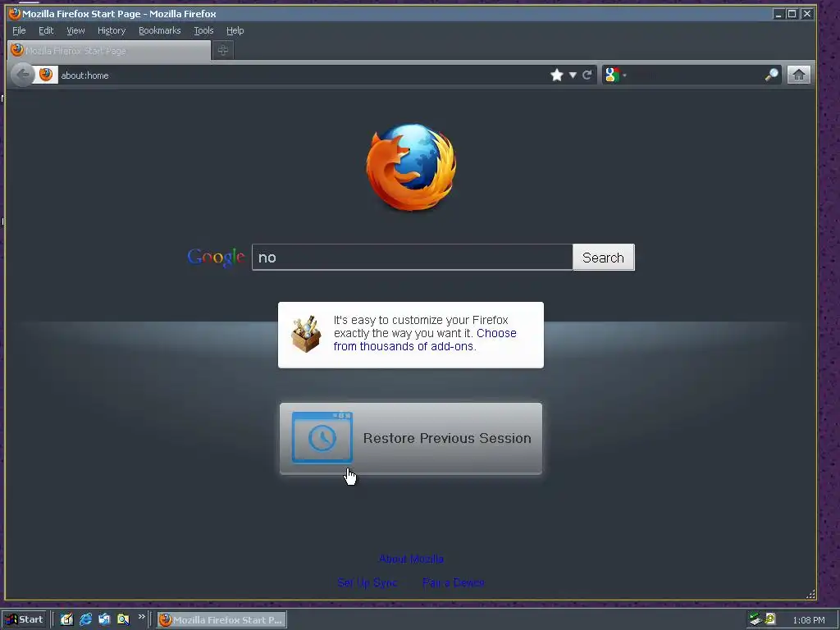
Task: Reload the page with the refresh icon
Action: 587,75
